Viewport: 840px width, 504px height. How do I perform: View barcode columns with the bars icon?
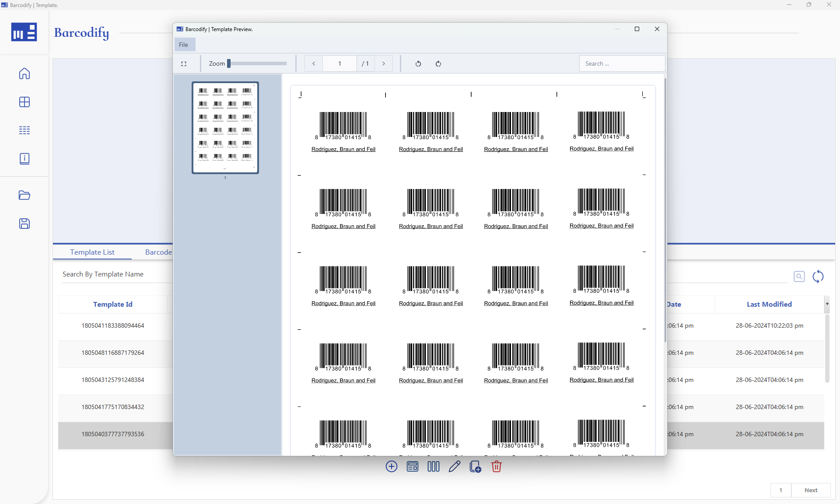433,466
